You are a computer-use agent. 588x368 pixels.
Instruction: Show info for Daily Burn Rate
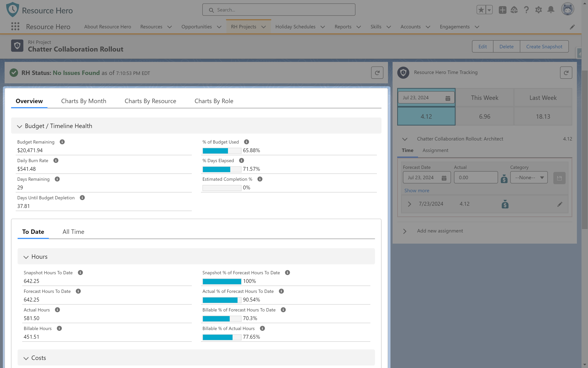(x=56, y=160)
